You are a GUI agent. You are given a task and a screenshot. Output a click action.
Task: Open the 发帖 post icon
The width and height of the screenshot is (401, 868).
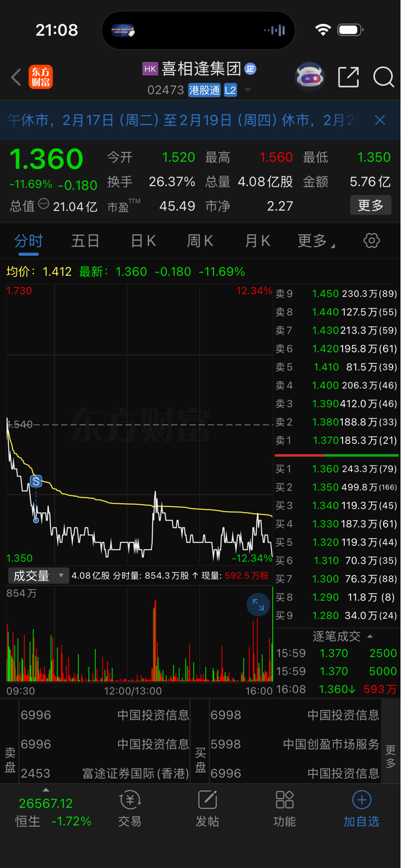207,809
